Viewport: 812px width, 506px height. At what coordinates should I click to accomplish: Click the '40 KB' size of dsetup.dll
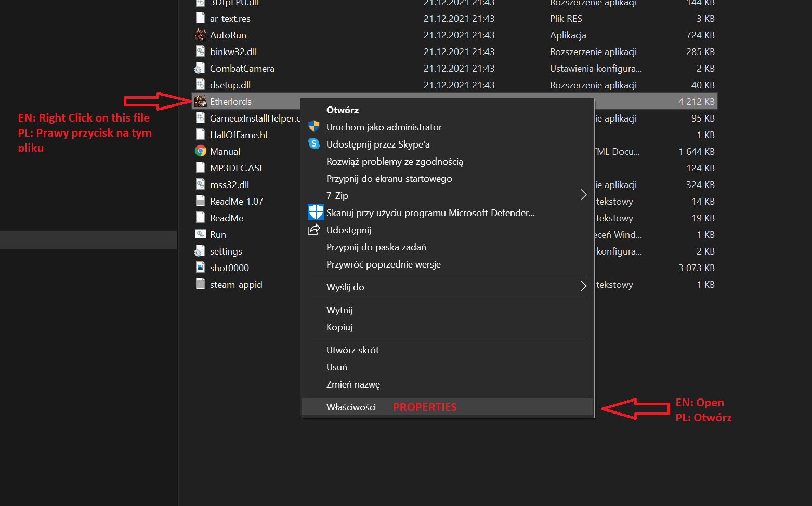click(703, 85)
